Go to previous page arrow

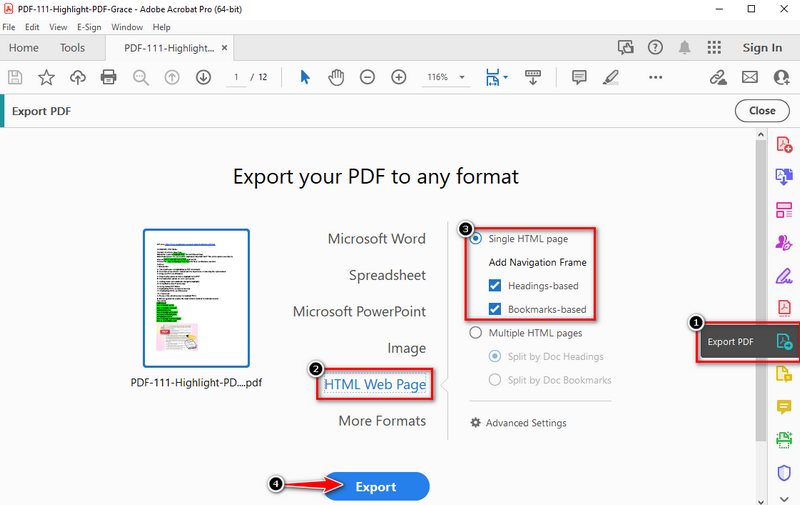click(x=172, y=77)
